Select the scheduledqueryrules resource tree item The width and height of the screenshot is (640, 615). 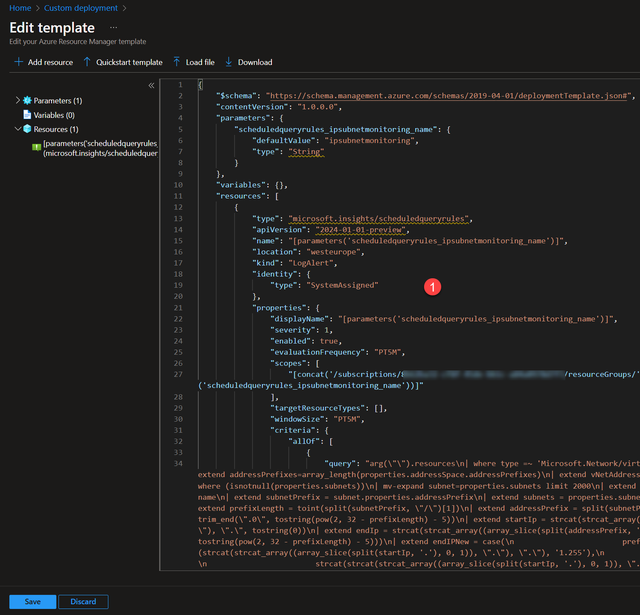pyautogui.click(x=100, y=148)
